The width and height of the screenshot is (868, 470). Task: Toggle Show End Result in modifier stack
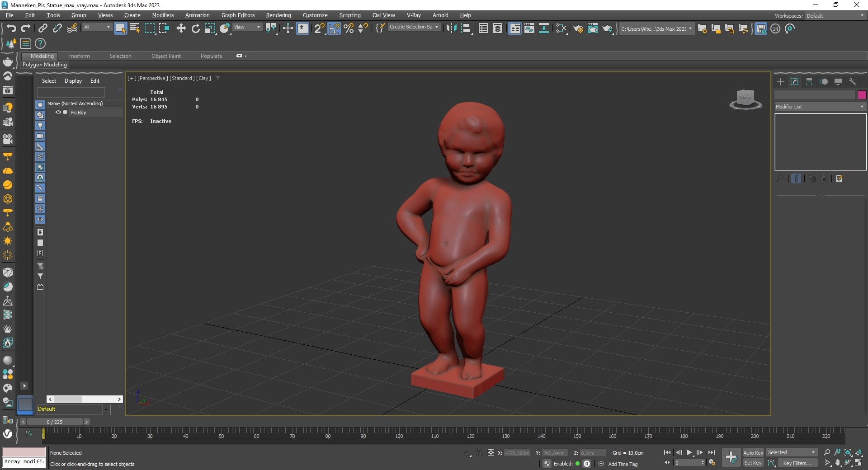(x=796, y=179)
